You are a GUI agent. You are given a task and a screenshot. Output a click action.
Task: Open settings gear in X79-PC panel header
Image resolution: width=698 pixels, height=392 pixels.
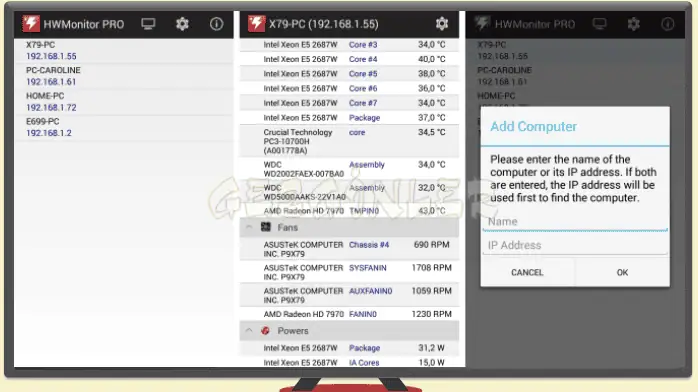click(442, 24)
